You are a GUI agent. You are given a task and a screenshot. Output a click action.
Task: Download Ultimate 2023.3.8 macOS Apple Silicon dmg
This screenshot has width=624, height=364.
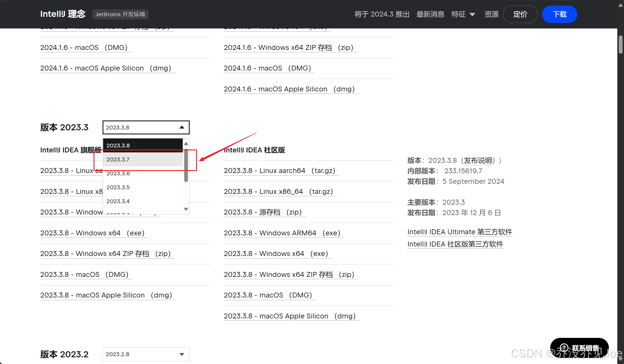108,295
